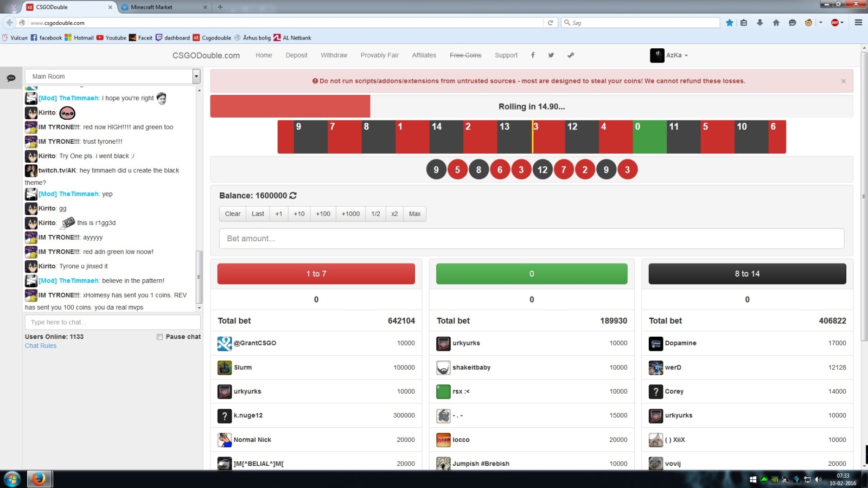The width and height of the screenshot is (868, 488).
Task: Click the Bet amount input field
Action: 532,239
